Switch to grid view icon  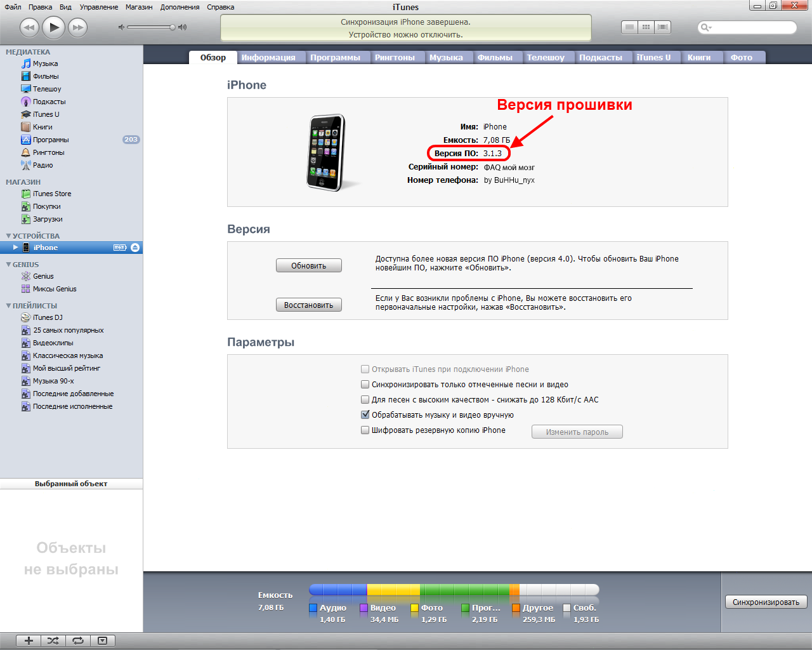coord(646,27)
